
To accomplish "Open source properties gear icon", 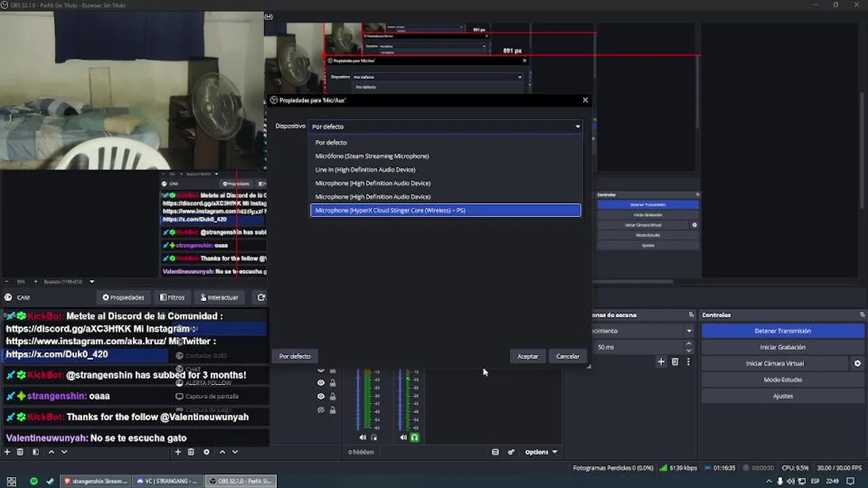I will [206, 452].
